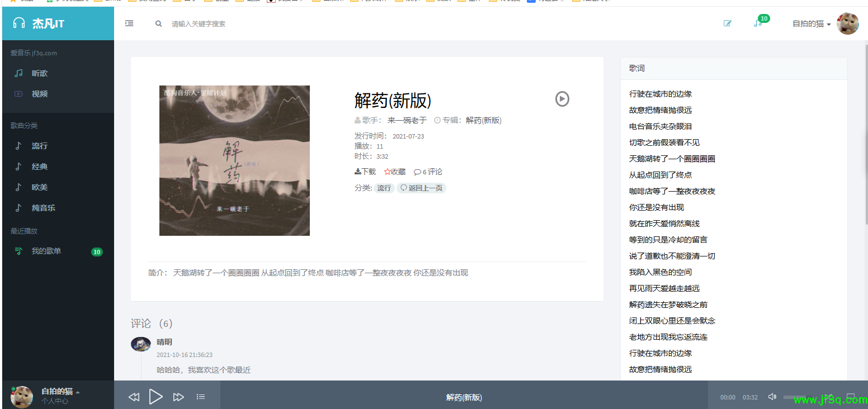
Task: Click the 返回上一页 back button
Action: 421,188
